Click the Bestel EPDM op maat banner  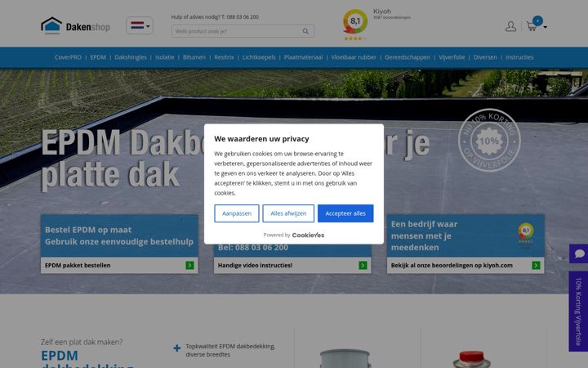119,236
